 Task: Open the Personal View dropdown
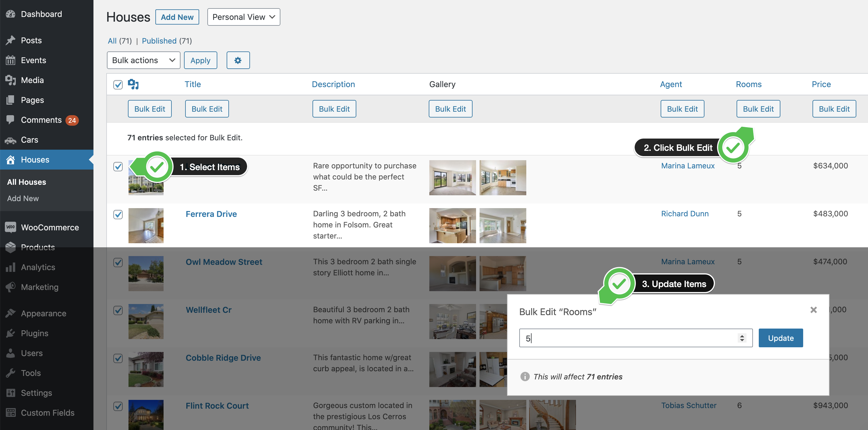click(x=244, y=17)
